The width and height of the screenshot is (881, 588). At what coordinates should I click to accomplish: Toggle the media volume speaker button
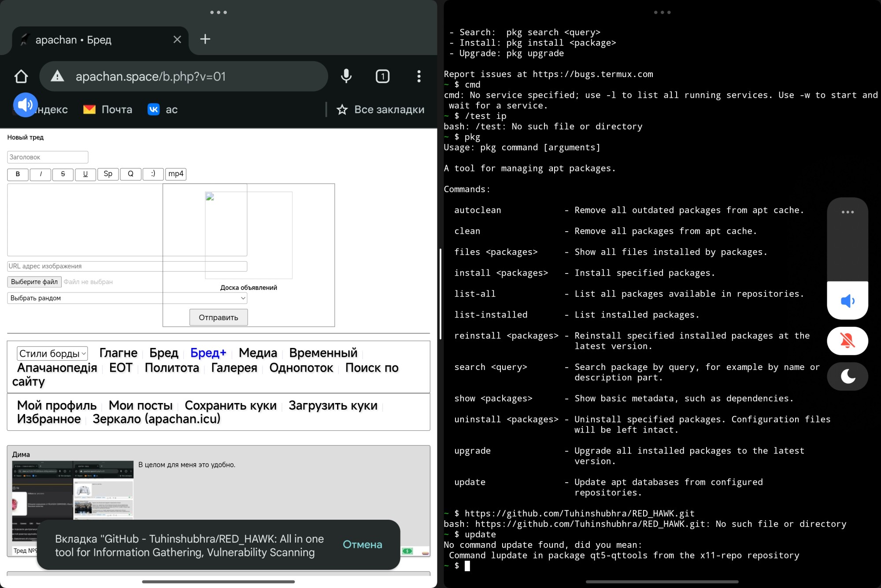pos(847,301)
